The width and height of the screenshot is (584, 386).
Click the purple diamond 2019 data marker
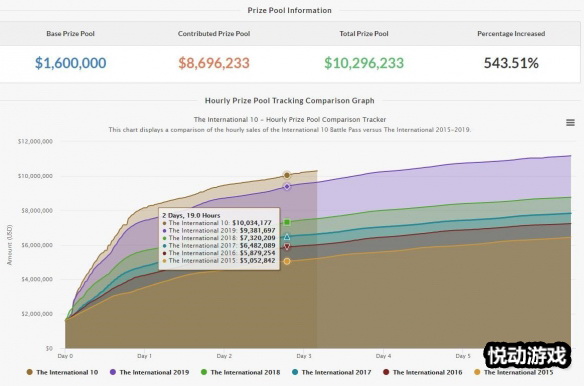(287, 187)
